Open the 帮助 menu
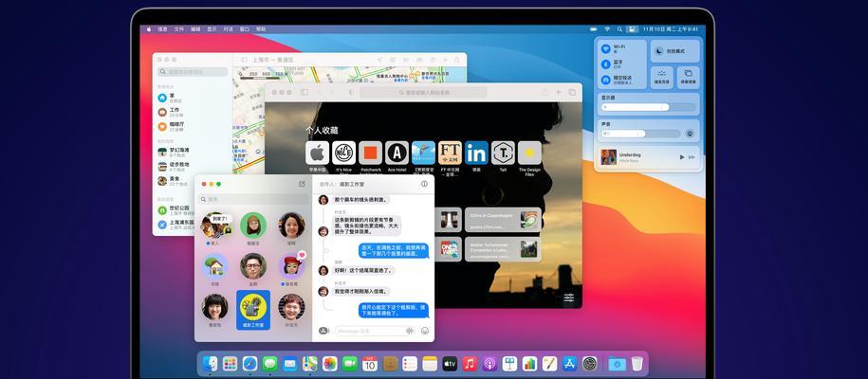 [x=261, y=28]
